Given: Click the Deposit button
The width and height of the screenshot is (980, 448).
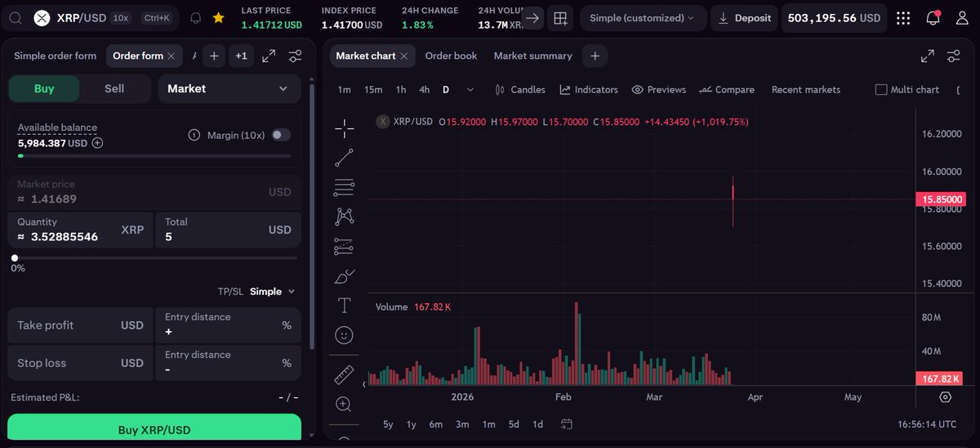Looking at the screenshot, I should click(x=744, y=17).
